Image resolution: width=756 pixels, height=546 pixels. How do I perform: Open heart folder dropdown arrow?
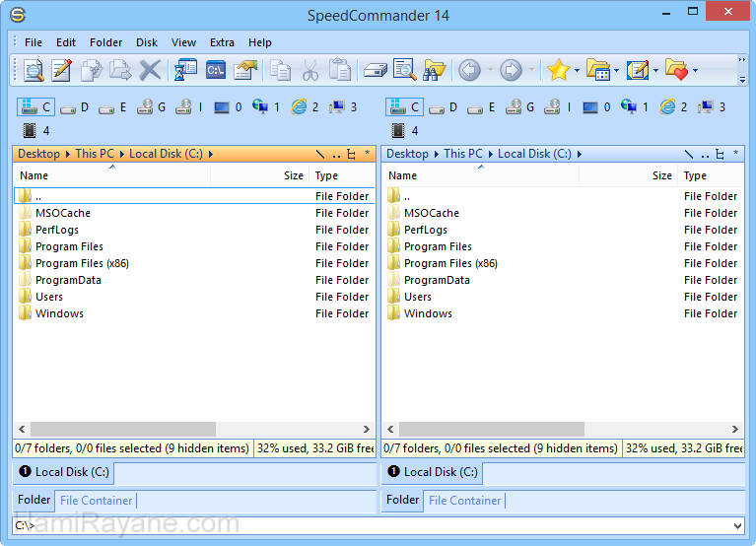[695, 70]
